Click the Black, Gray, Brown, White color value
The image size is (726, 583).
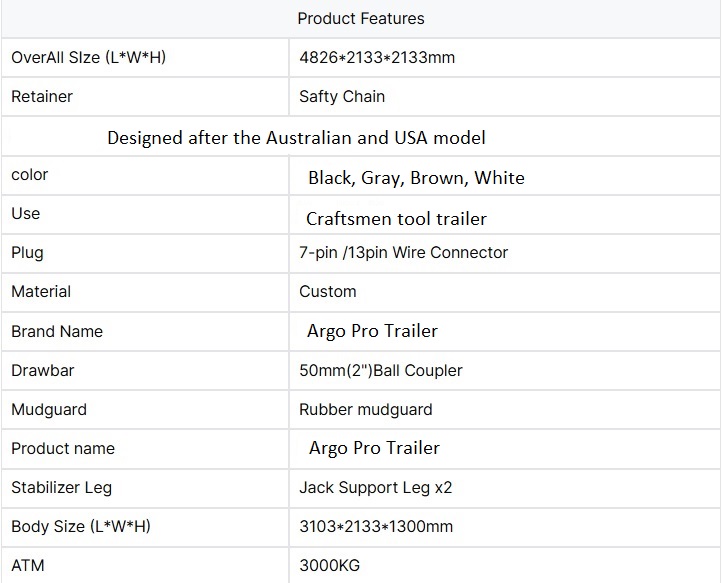point(416,177)
